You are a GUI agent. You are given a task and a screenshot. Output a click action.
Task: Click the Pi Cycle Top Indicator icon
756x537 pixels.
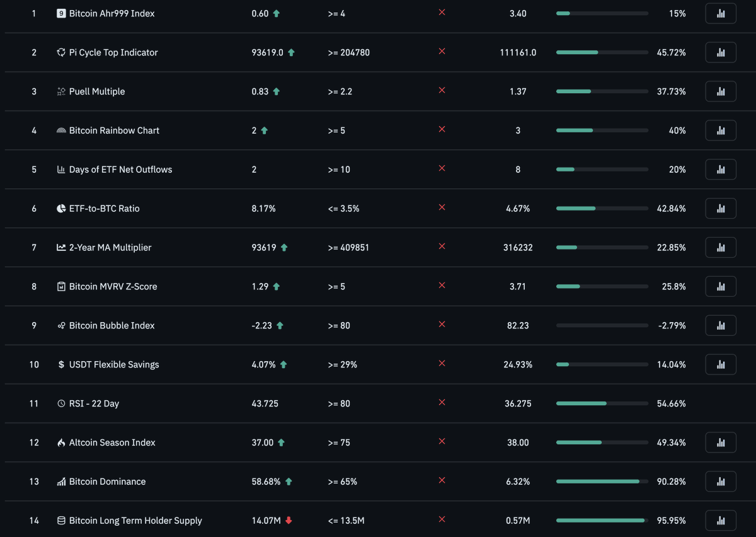click(61, 52)
